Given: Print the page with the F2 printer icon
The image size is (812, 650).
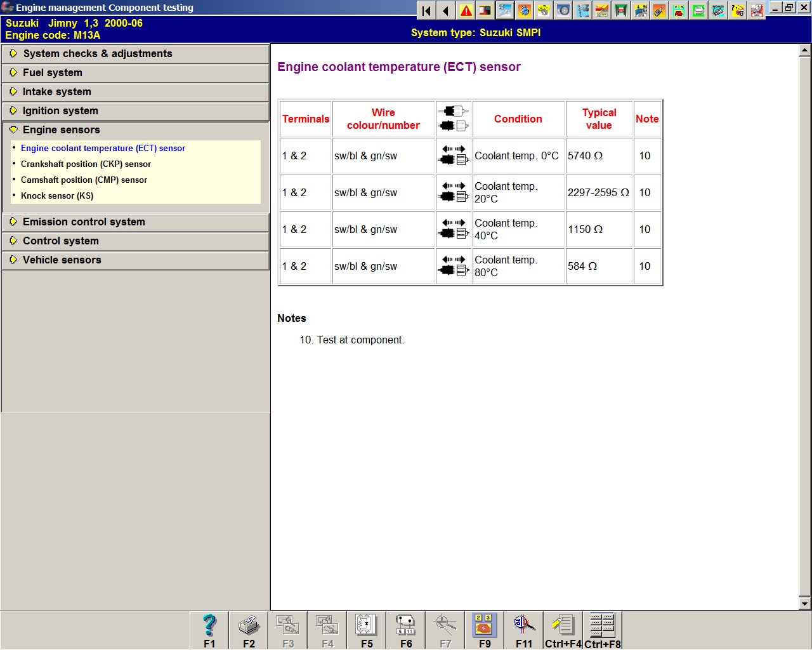Looking at the screenshot, I should 249,630.
